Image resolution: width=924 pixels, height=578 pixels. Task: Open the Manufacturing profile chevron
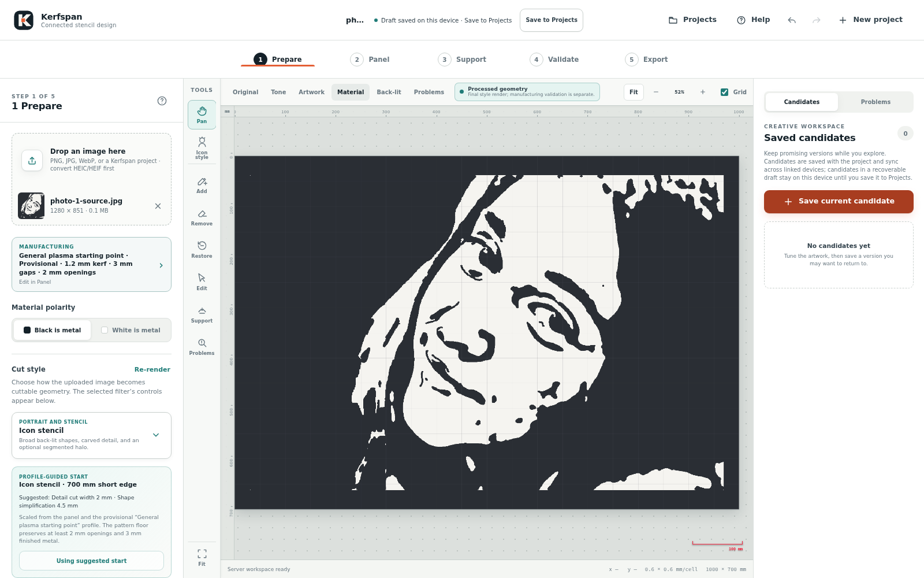161,265
